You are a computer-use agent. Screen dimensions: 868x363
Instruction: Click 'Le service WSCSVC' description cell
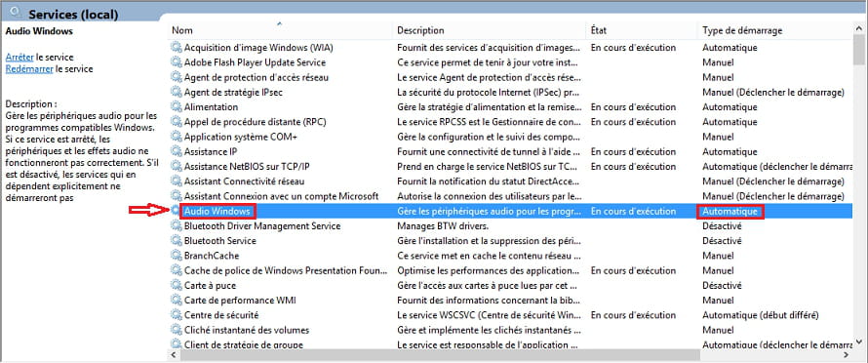pos(490,315)
